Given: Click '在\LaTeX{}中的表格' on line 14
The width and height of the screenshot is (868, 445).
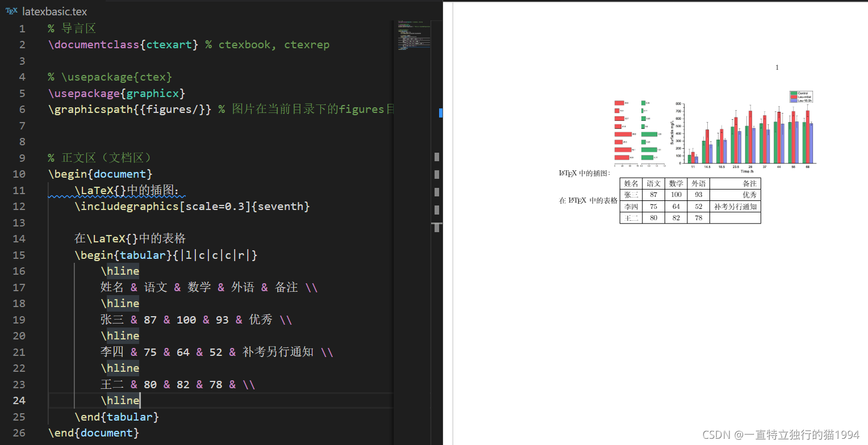Looking at the screenshot, I should pos(130,238).
